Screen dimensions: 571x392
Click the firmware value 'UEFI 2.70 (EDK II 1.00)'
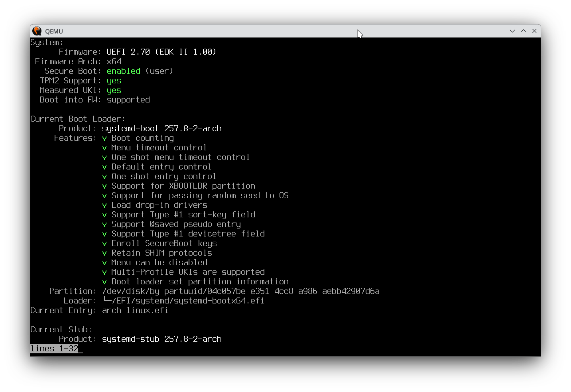(x=161, y=52)
